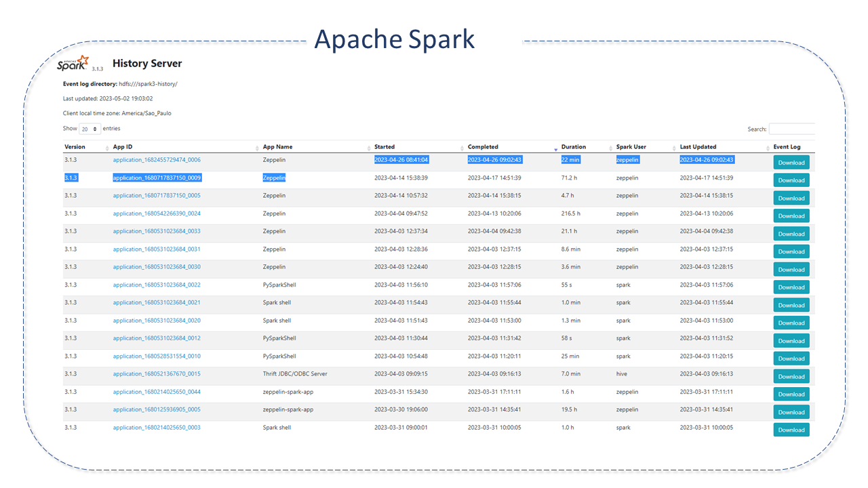Open application_1680531023684_0030 link
The width and height of the screenshot is (868, 488).
pyautogui.click(x=157, y=267)
